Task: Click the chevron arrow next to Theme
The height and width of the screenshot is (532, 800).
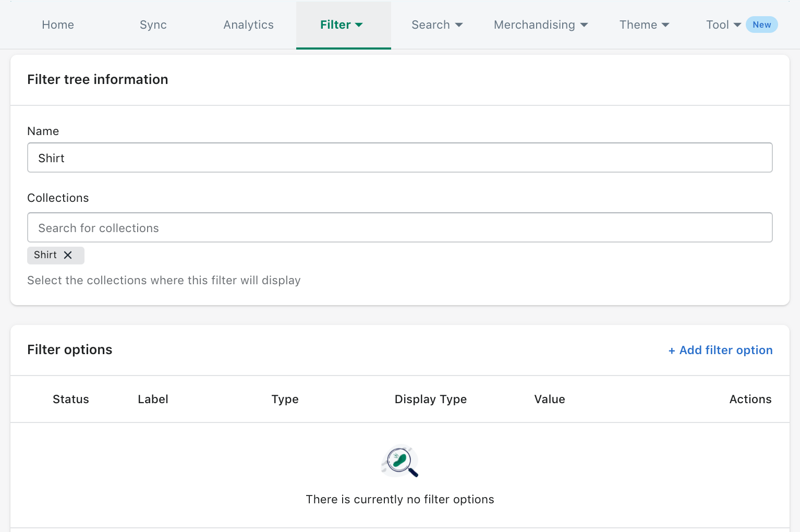Action: click(665, 25)
